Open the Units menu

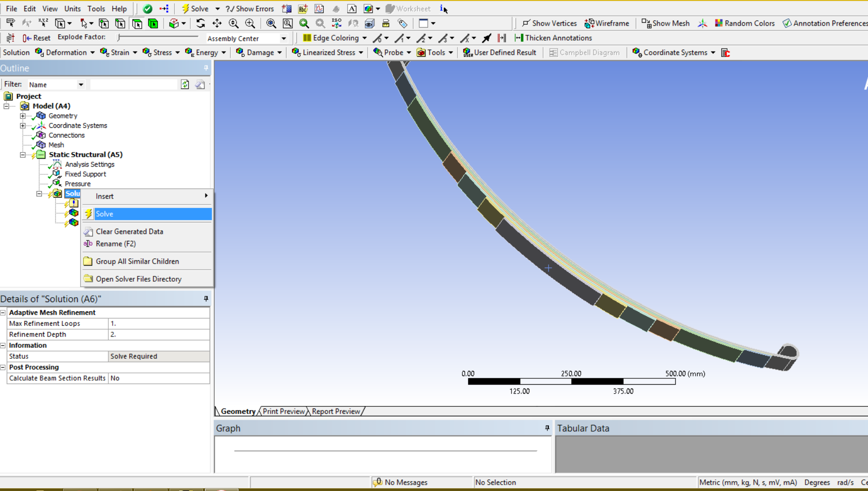pos(72,9)
